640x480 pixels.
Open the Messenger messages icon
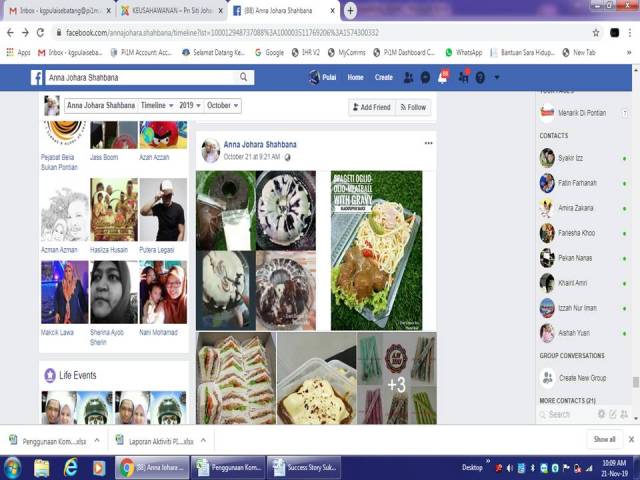pos(425,78)
